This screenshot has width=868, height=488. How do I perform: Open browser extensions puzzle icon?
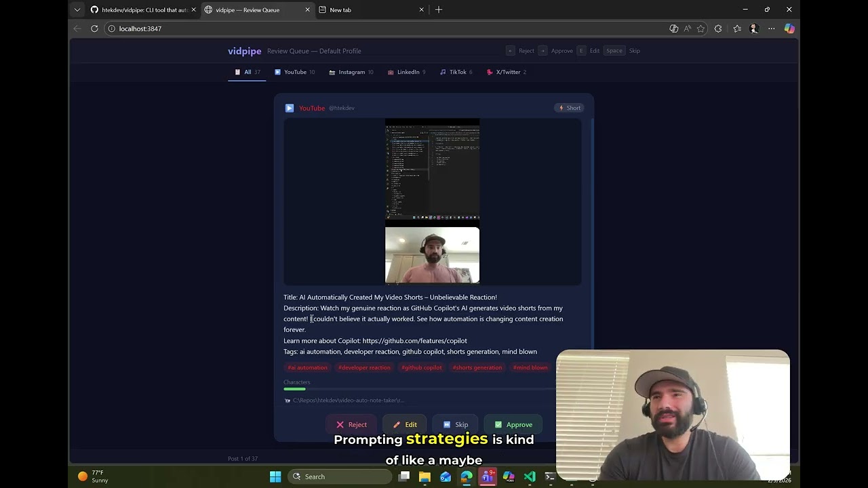(718, 28)
